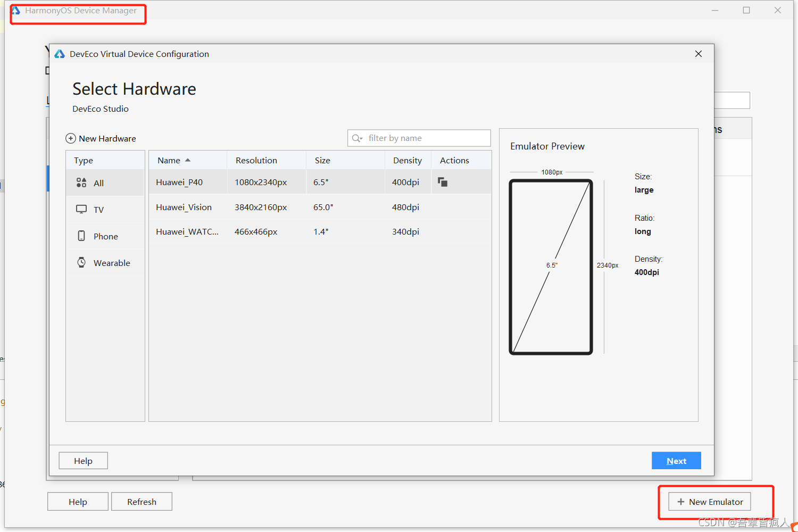
Task: Choose the TV type icon
Action: [x=81, y=209]
